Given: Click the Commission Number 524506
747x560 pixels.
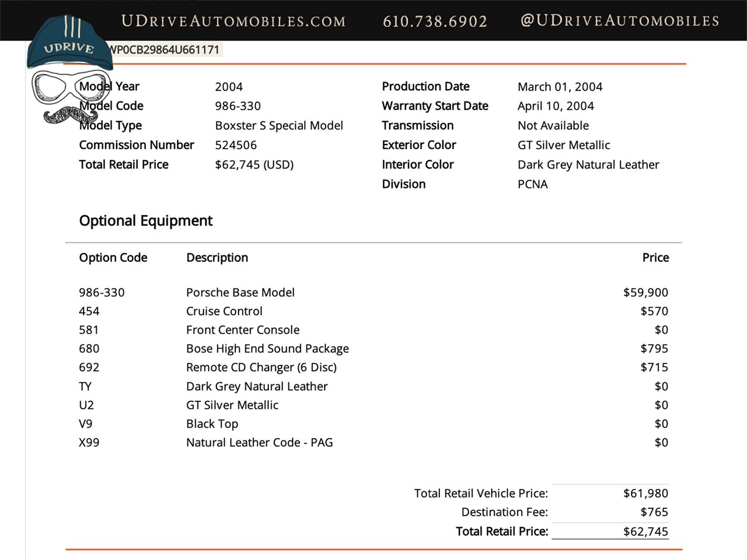Looking at the screenshot, I should [236, 145].
